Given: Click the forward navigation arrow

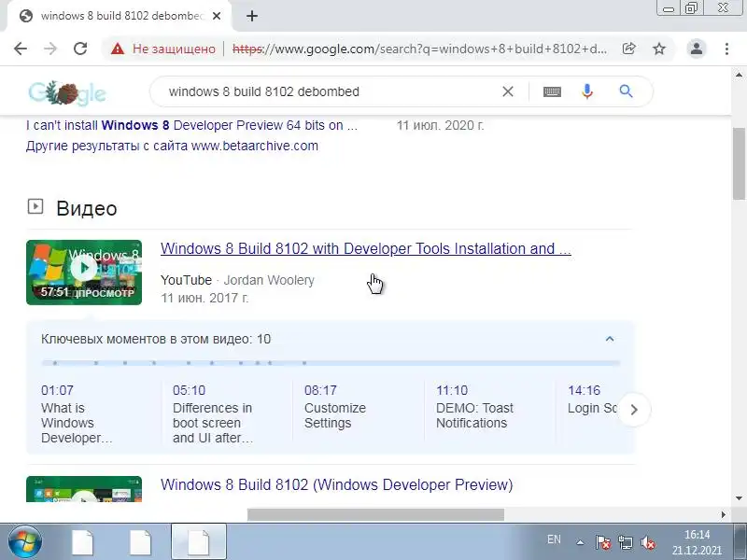Looking at the screenshot, I should (x=50, y=49).
